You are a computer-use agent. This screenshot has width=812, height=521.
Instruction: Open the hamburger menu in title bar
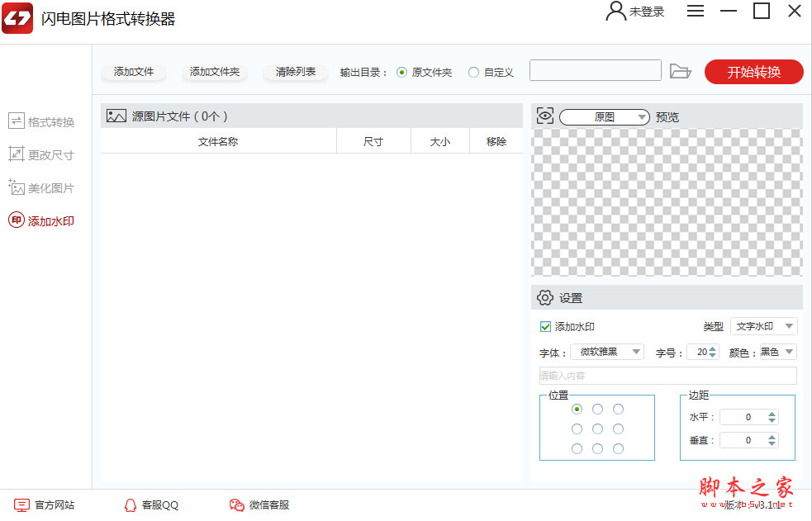pyautogui.click(x=696, y=11)
